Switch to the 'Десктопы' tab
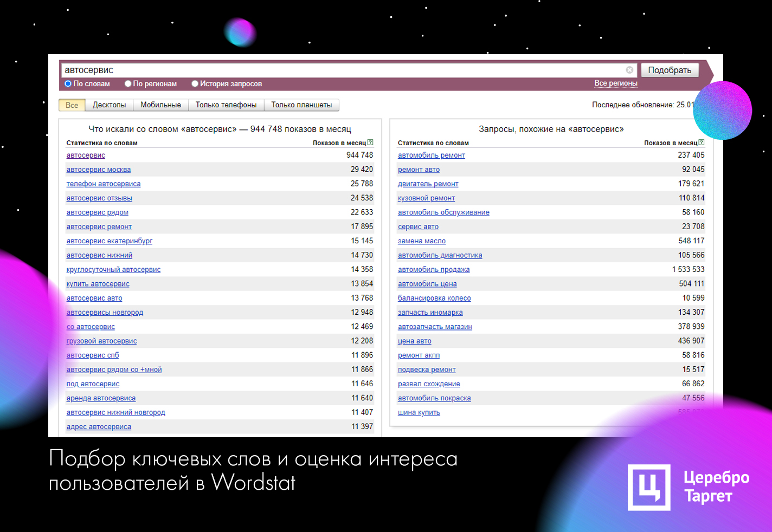This screenshot has width=772, height=532. click(109, 105)
